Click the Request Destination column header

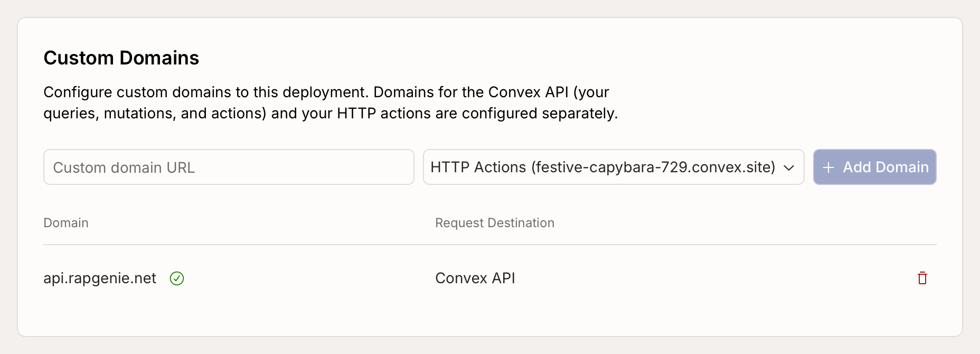point(494,222)
